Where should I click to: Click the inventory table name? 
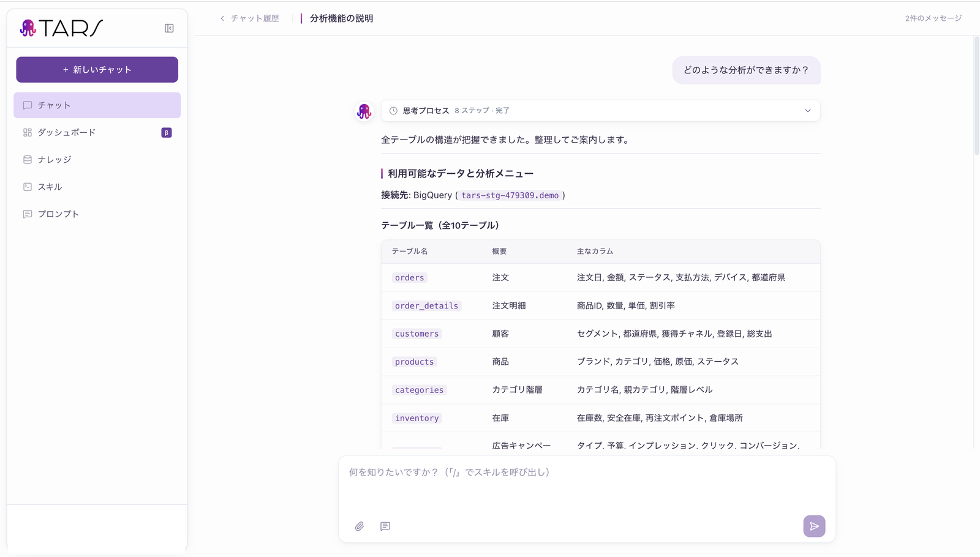[417, 419]
